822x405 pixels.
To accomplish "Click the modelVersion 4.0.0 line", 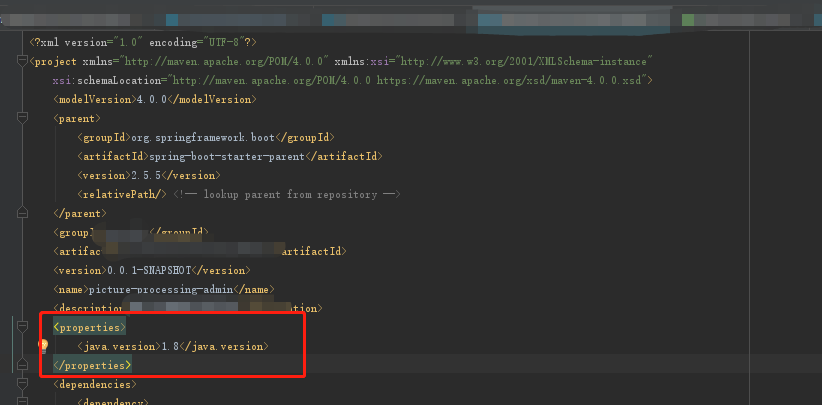I will 155,99.
